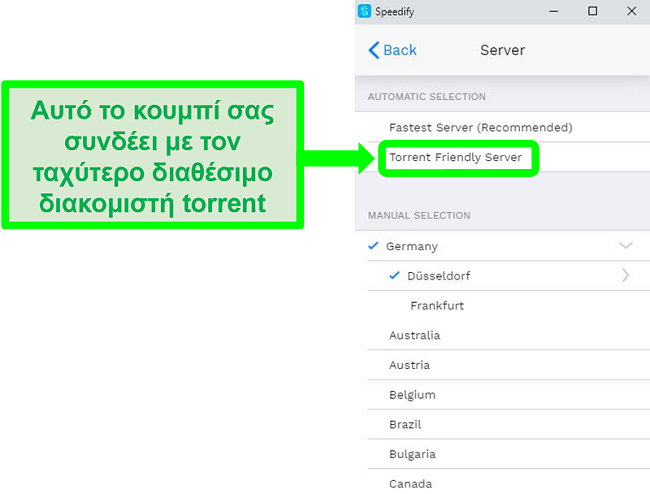
Task: Go back using the Back button
Action: pos(392,50)
